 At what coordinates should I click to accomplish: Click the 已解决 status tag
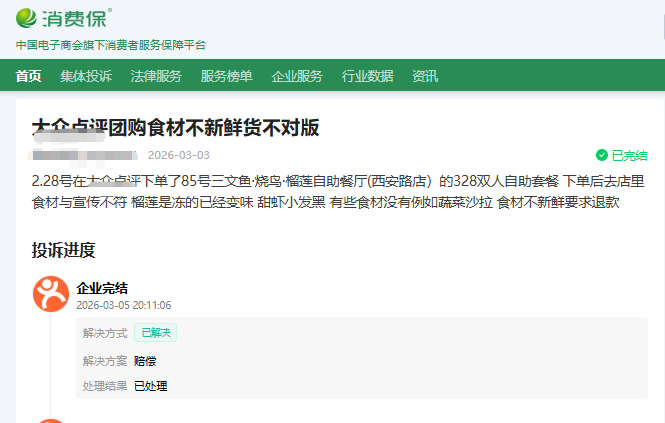[155, 333]
